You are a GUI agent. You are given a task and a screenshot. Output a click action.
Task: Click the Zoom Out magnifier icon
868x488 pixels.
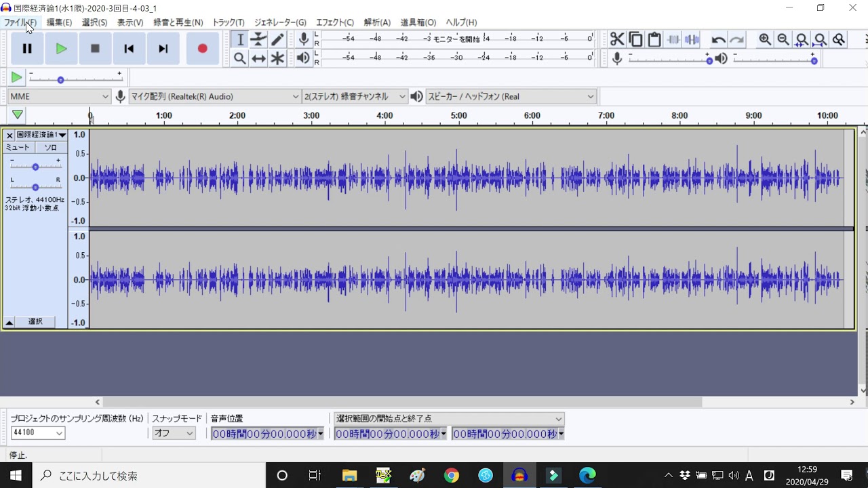coord(783,39)
